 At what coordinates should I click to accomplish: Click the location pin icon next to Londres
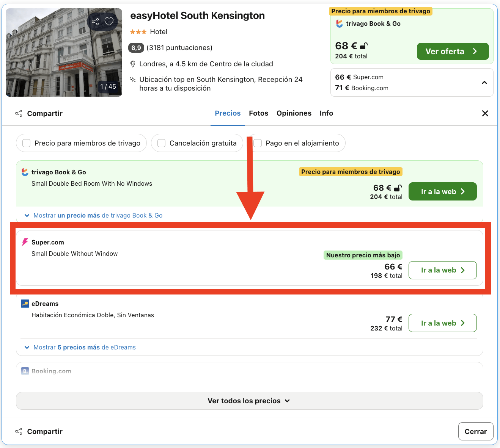click(x=133, y=64)
